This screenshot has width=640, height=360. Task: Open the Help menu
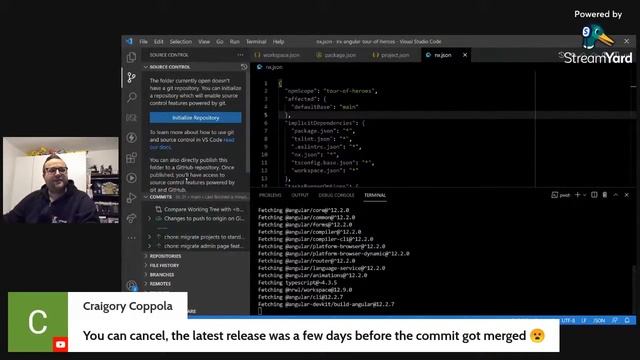tap(278, 41)
